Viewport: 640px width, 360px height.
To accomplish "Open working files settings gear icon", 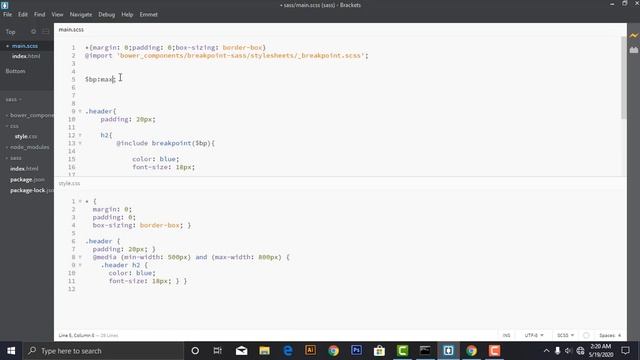I will [x=33, y=31].
